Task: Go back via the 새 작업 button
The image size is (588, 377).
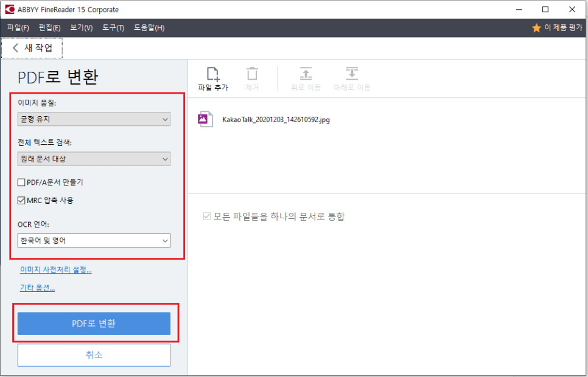Action: (32, 47)
